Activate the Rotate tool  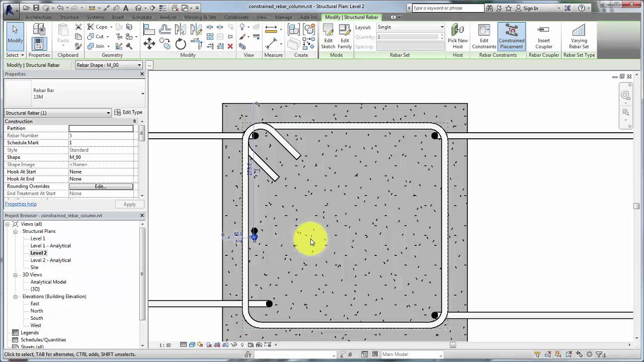pos(181,44)
